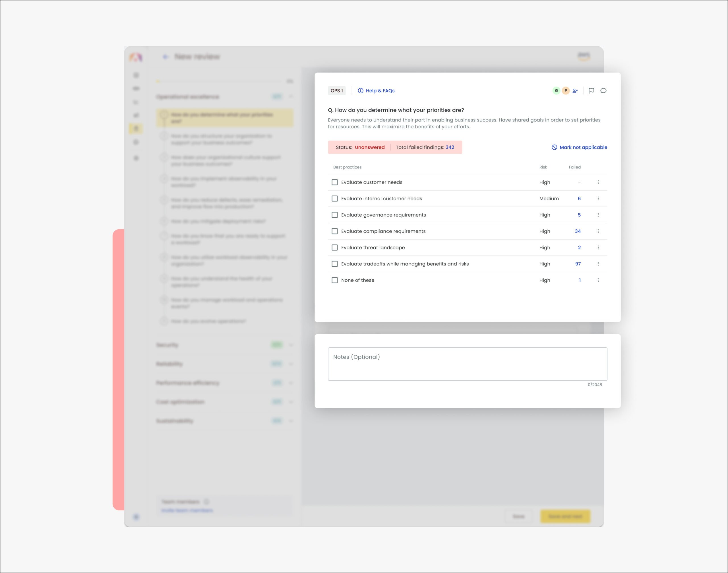Open comments with the speech bubble icon

(x=603, y=90)
